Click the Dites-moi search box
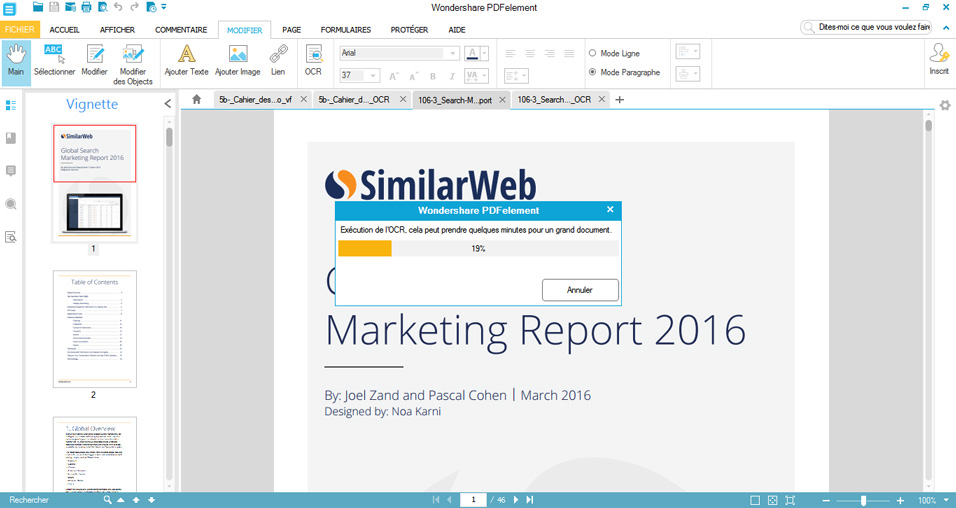Viewport: 956px width, 508px height. (866, 27)
